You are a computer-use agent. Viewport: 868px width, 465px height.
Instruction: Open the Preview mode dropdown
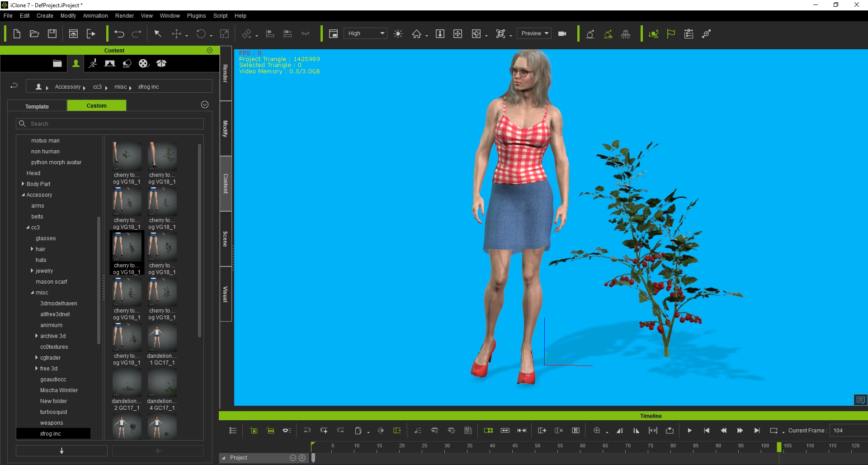coord(533,33)
